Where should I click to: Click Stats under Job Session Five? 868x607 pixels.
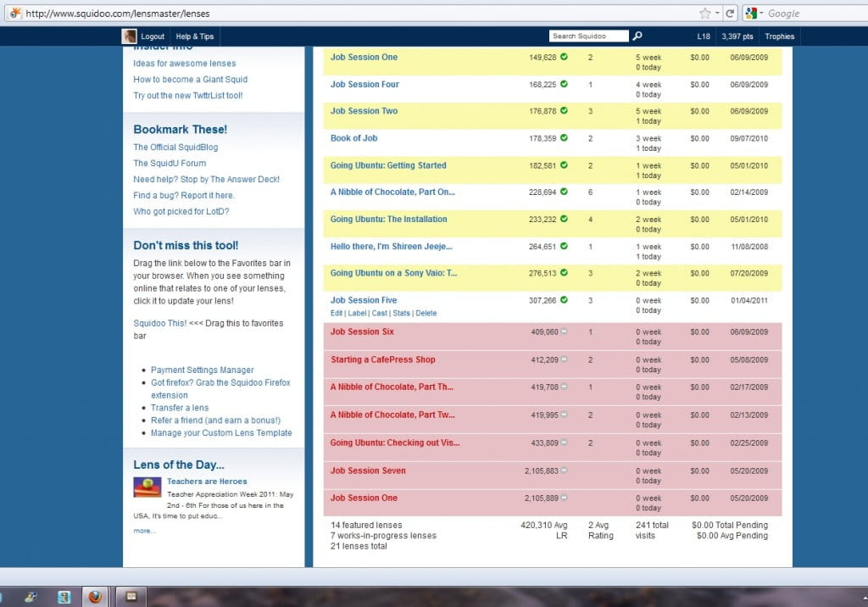(401, 314)
